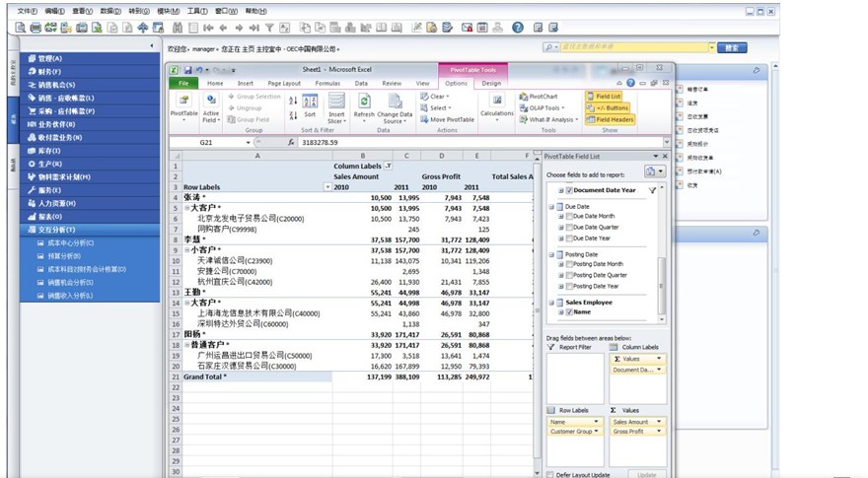The height and width of the screenshot is (478, 868).
Task: Click the filter funnel icon in main toolbar
Action: [x=269, y=28]
